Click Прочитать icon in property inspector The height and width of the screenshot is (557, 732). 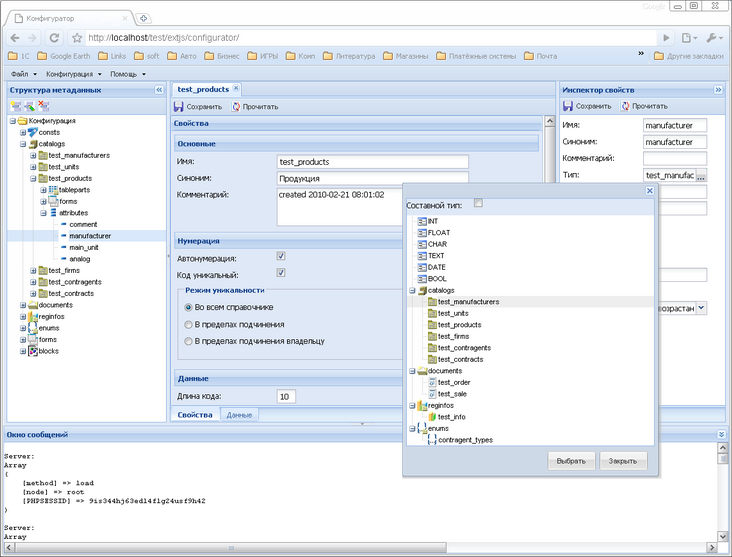(626, 106)
